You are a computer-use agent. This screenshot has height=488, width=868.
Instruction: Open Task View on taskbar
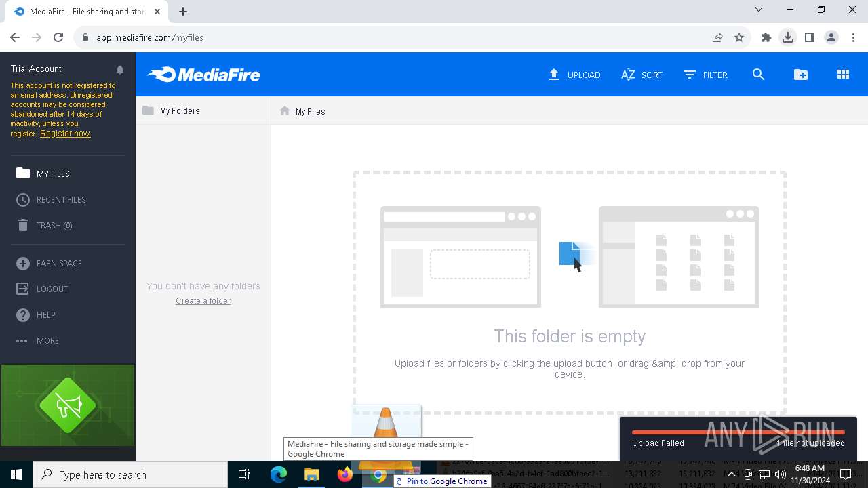[244, 474]
